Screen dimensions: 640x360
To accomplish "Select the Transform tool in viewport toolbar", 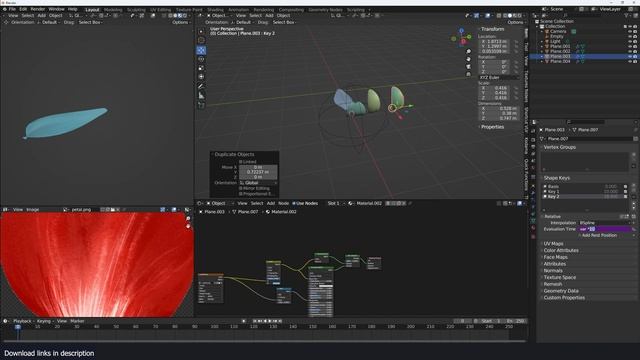I will [201, 77].
